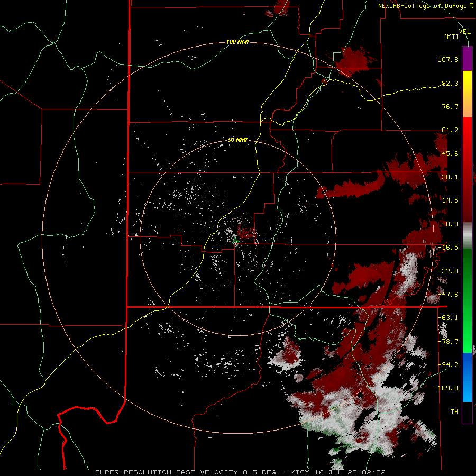476x476 pixels.
Task: Click the -47.6 velocity scale value
Action: pos(448,295)
